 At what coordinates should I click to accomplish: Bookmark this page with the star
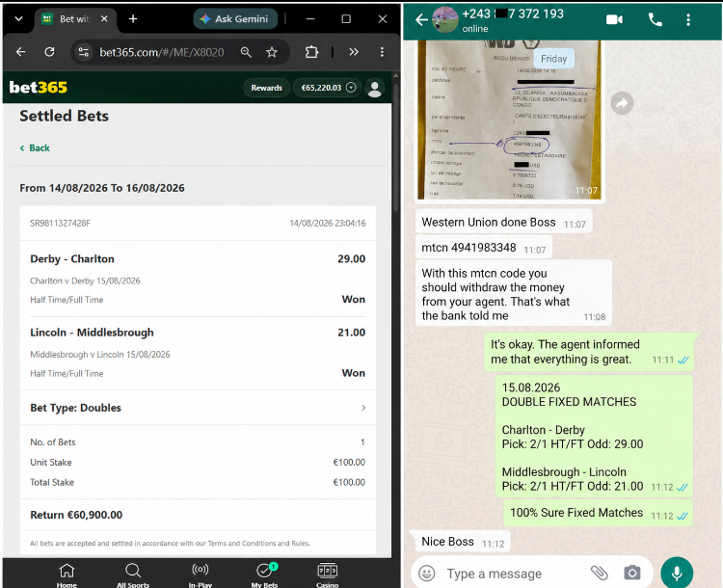(x=272, y=52)
